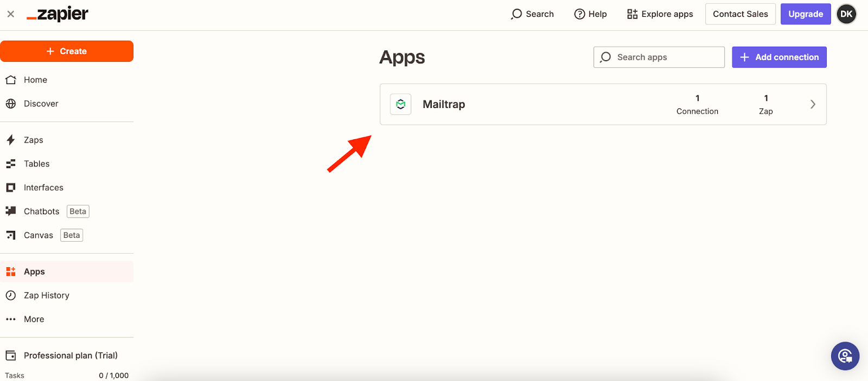
Task: Select the Canvas icon in sidebar
Action: (11, 235)
